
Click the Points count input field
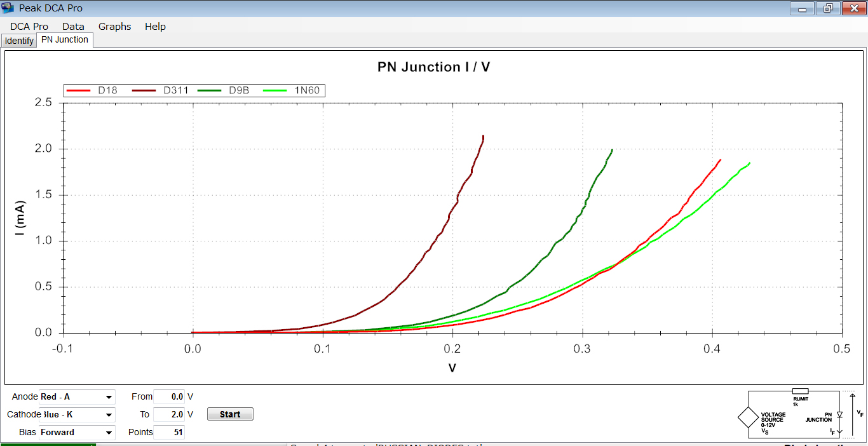pyautogui.click(x=169, y=432)
